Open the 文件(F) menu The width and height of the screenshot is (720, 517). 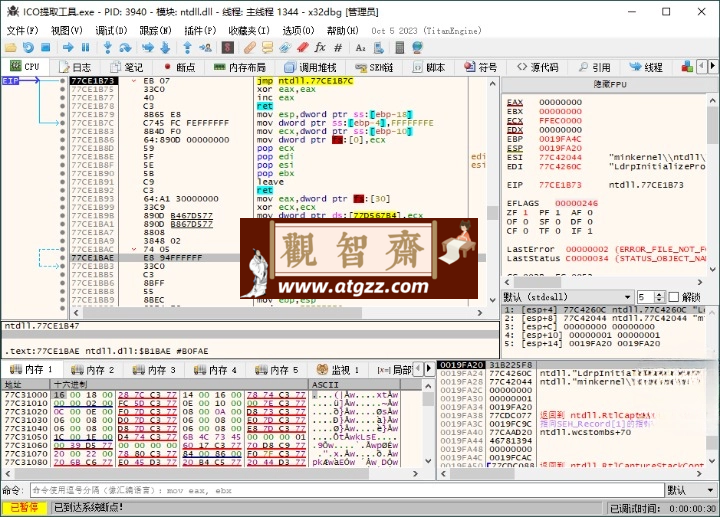click(22, 30)
